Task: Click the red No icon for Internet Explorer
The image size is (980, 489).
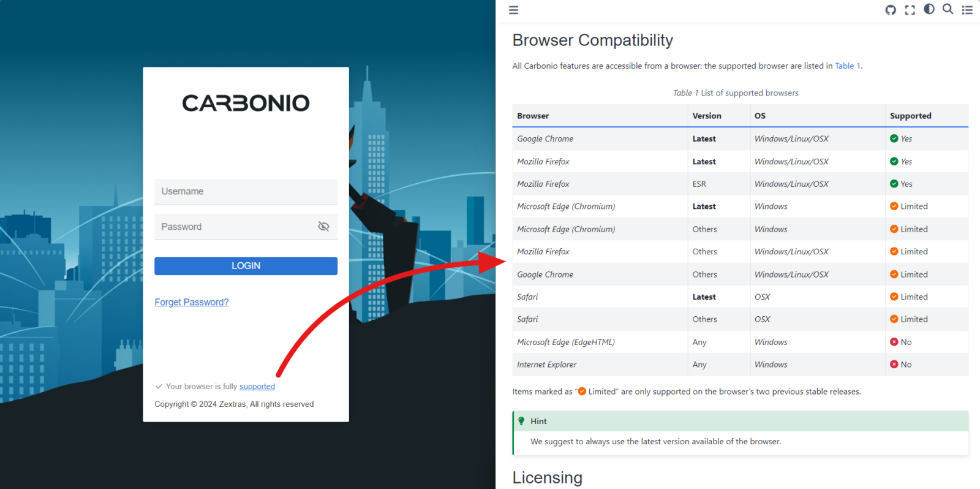Action: (x=894, y=365)
